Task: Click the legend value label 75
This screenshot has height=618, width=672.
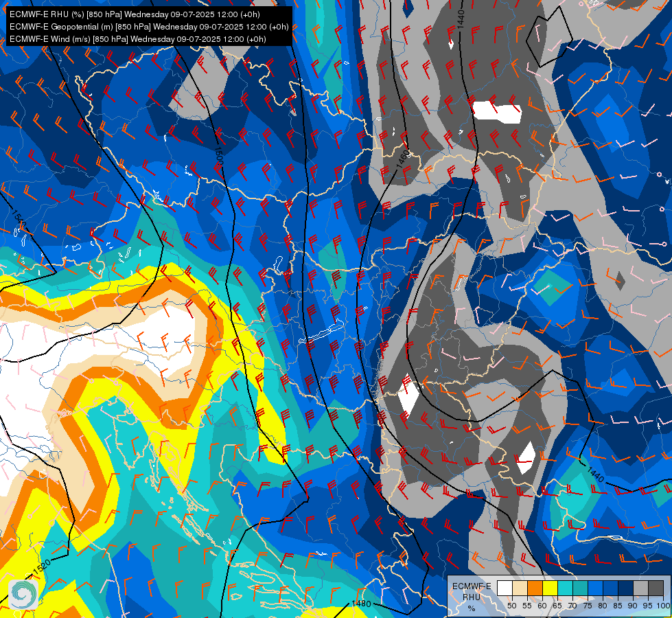Action: [x=588, y=606]
